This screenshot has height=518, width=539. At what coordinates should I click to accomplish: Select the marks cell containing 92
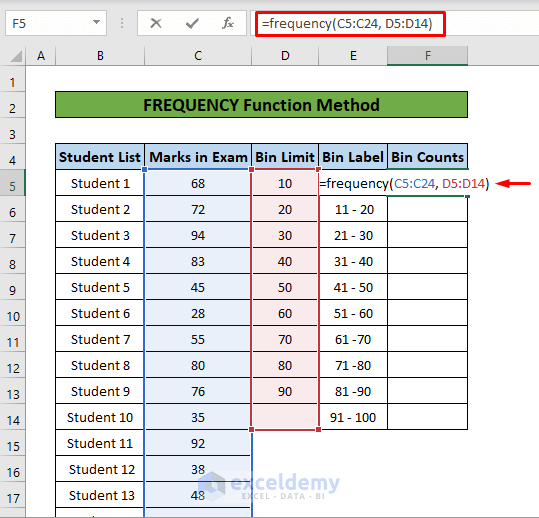click(x=198, y=443)
